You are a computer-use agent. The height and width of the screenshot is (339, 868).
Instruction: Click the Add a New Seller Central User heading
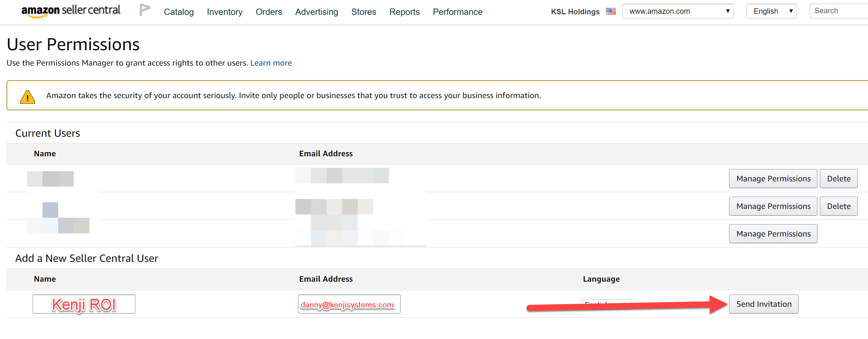pyautogui.click(x=87, y=259)
